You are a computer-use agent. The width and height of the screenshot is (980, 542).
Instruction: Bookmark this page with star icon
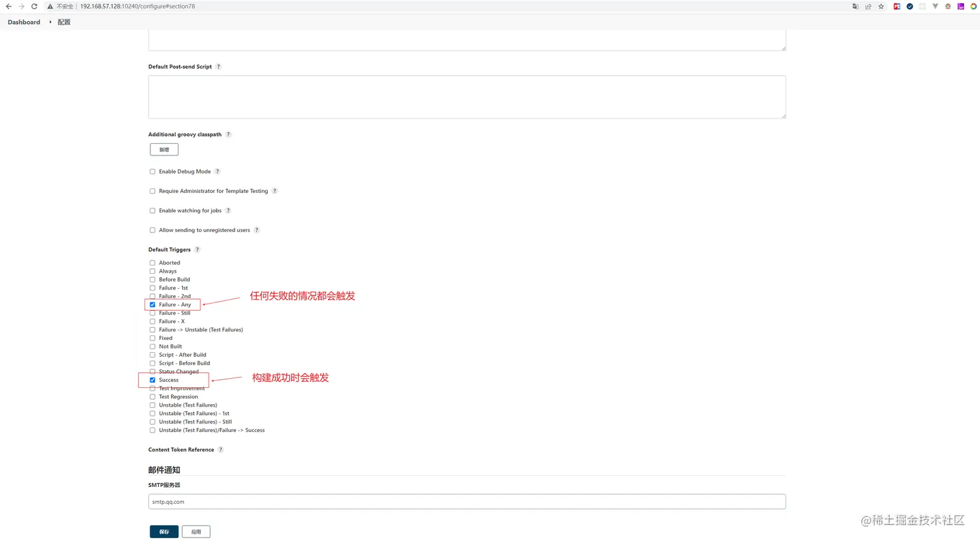(x=881, y=6)
